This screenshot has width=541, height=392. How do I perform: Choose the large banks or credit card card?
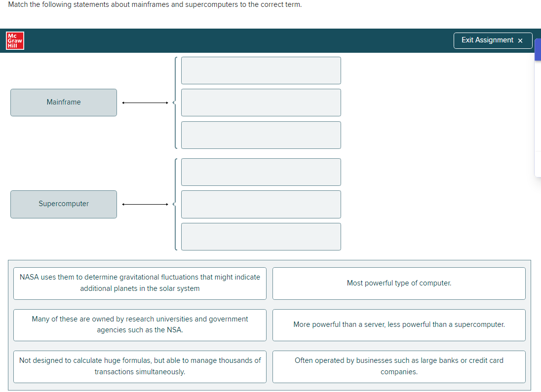[399, 366]
